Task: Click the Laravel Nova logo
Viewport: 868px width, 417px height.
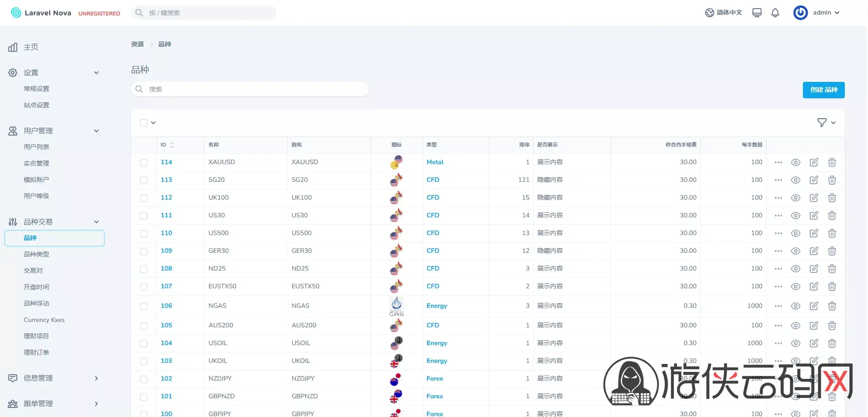Action: (x=41, y=13)
